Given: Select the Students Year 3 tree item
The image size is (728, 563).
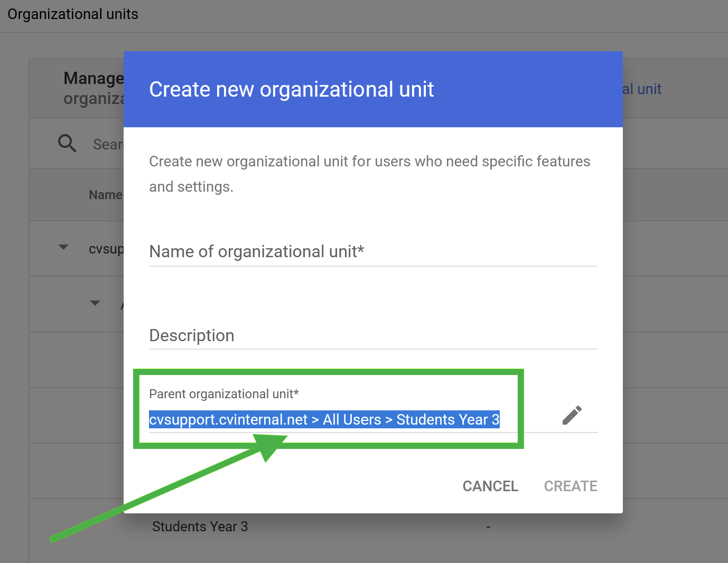Looking at the screenshot, I should point(200,526).
